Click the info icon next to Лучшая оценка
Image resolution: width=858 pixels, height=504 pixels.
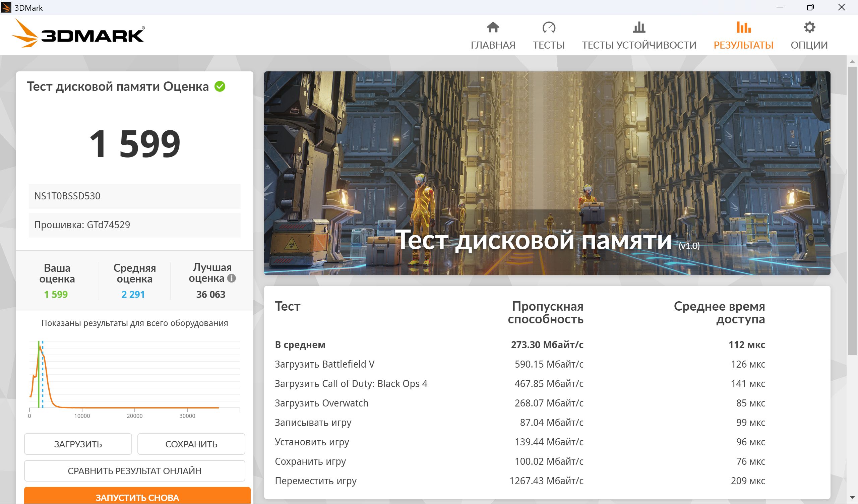coord(232,278)
